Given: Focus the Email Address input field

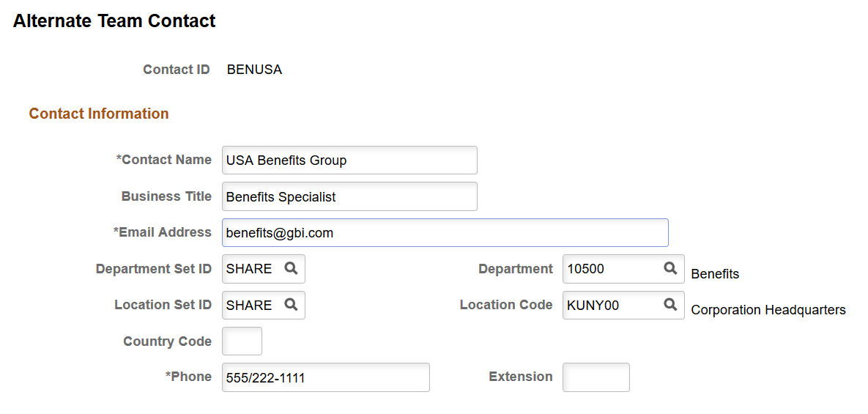Looking at the screenshot, I should coord(445,232).
